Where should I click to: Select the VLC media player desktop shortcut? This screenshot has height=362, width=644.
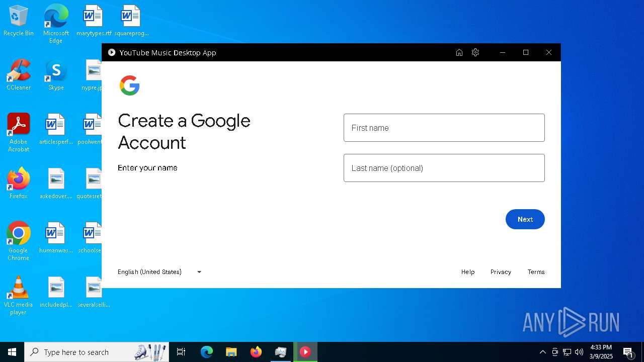[x=19, y=296]
